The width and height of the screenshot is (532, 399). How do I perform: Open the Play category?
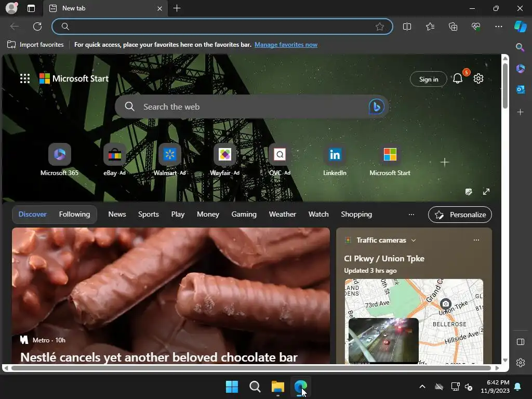tap(178, 214)
